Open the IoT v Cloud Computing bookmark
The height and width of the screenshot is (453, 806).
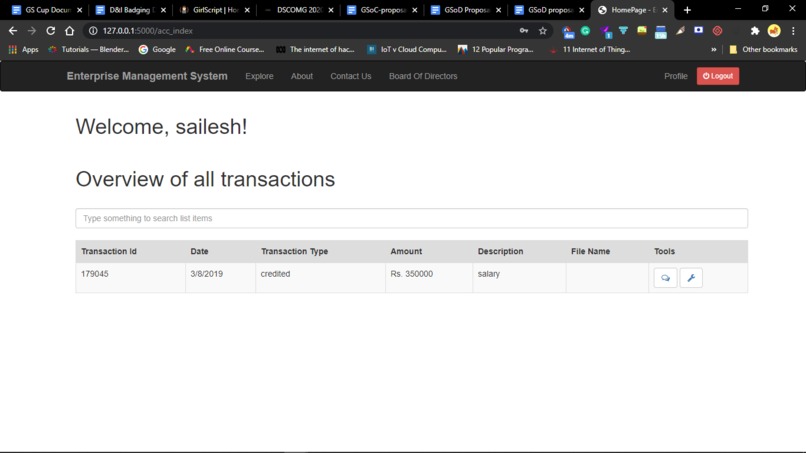[407, 49]
